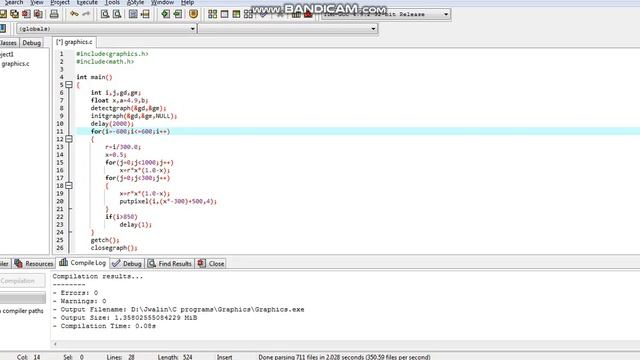Click the putpixel call on line 20

coord(168,201)
